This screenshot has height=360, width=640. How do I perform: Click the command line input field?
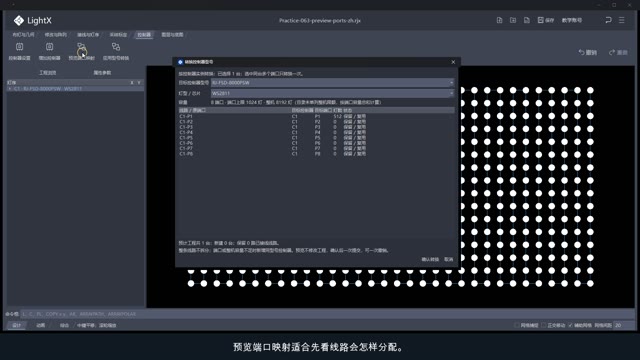(x=327, y=314)
